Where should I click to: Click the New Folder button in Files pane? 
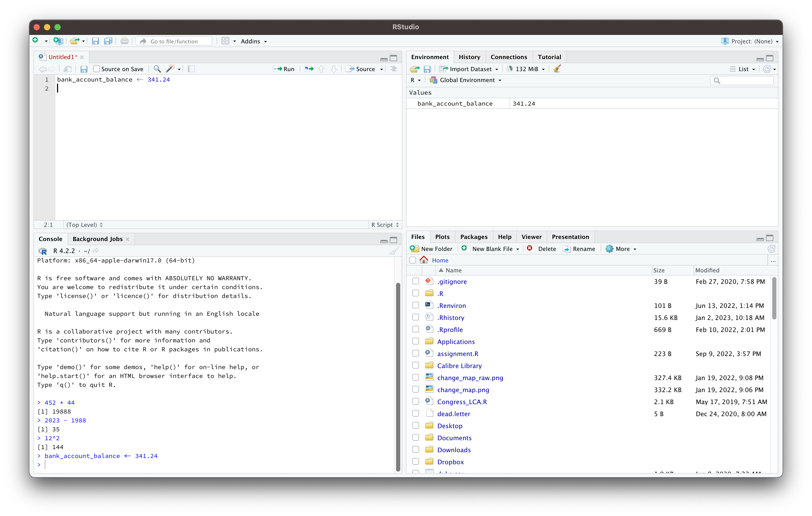[431, 249]
